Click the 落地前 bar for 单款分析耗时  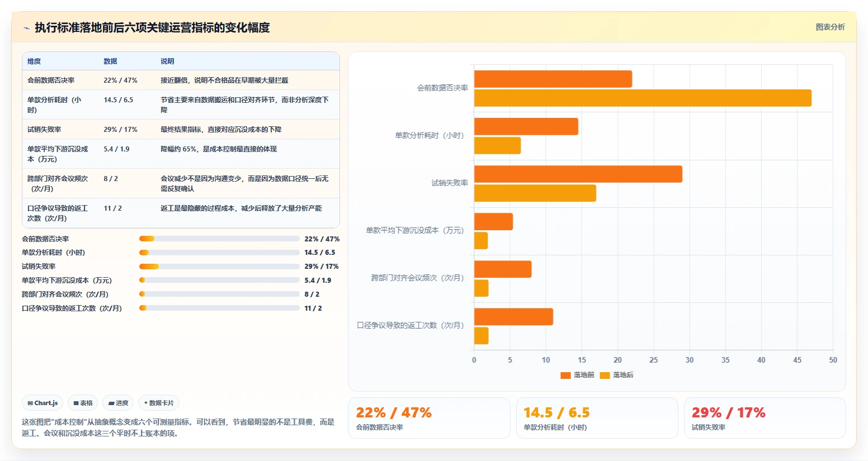point(526,126)
